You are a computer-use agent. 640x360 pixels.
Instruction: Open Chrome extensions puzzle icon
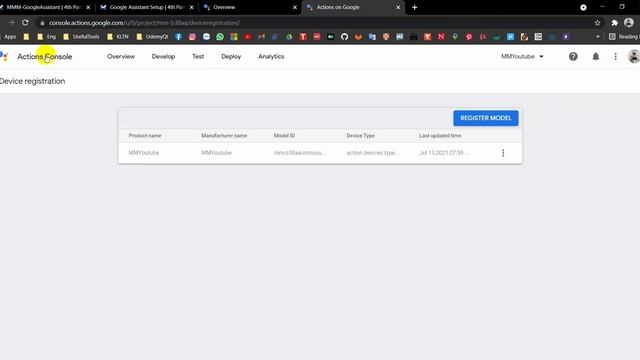click(x=614, y=23)
